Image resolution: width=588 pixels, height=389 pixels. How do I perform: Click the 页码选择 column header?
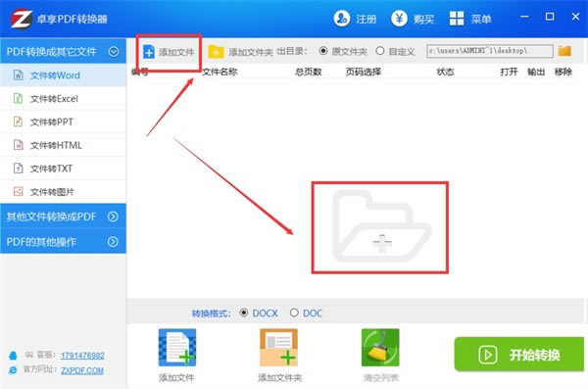(x=363, y=72)
